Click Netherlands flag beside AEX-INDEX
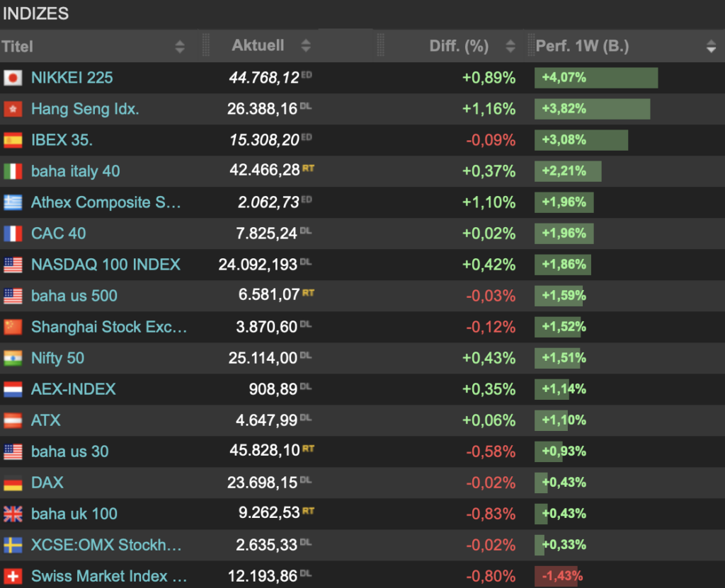Viewport: 725px width, 588px height. [x=13, y=389]
